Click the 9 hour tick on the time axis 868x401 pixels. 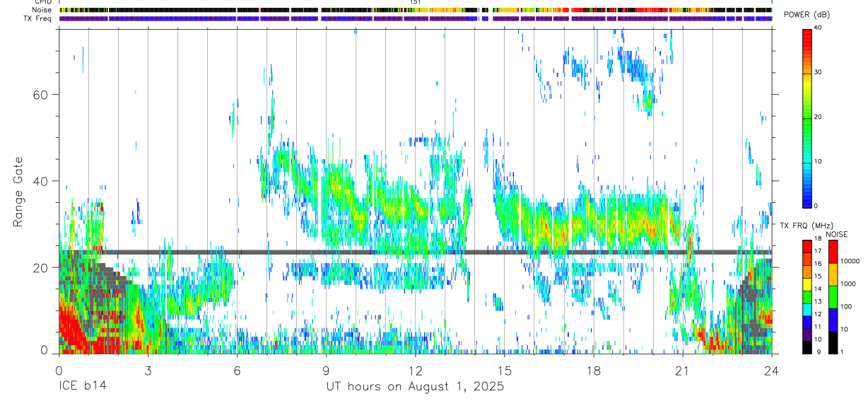pos(326,369)
